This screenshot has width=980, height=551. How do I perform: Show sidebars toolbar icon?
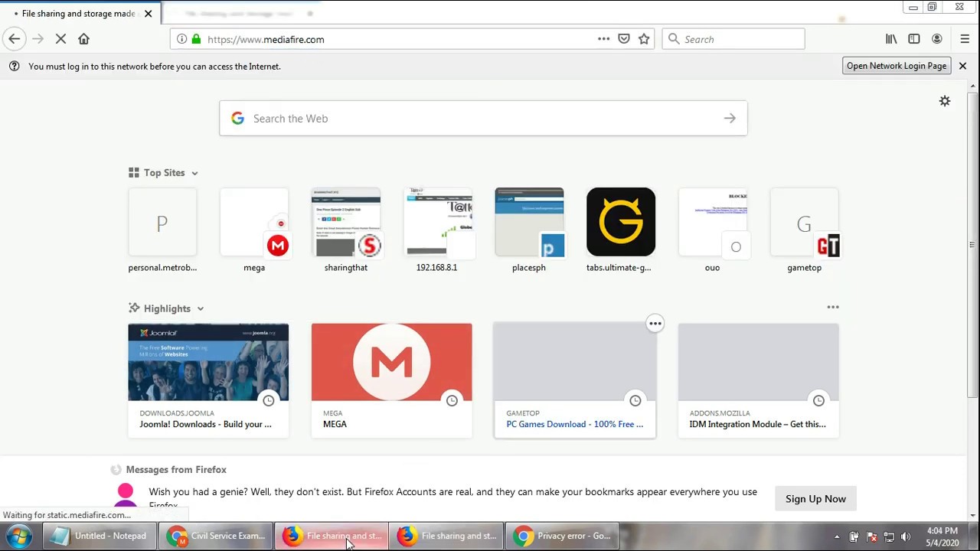click(913, 39)
